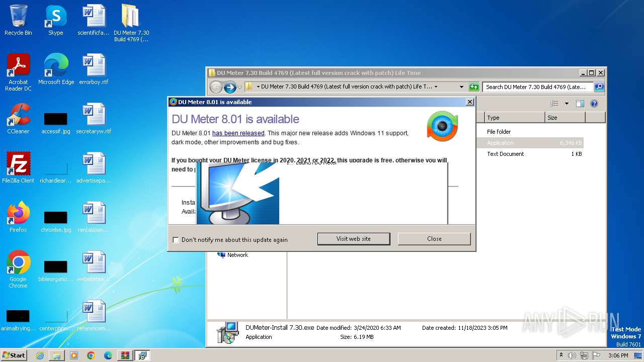
Task: Select the bibleorganiz... desktop file
Action: [56, 270]
